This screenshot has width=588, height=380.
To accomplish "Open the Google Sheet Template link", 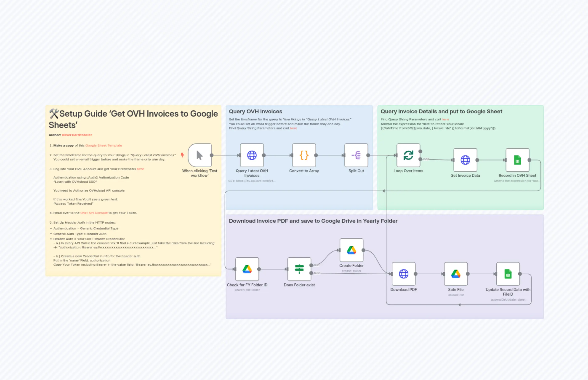I will 104,145.
